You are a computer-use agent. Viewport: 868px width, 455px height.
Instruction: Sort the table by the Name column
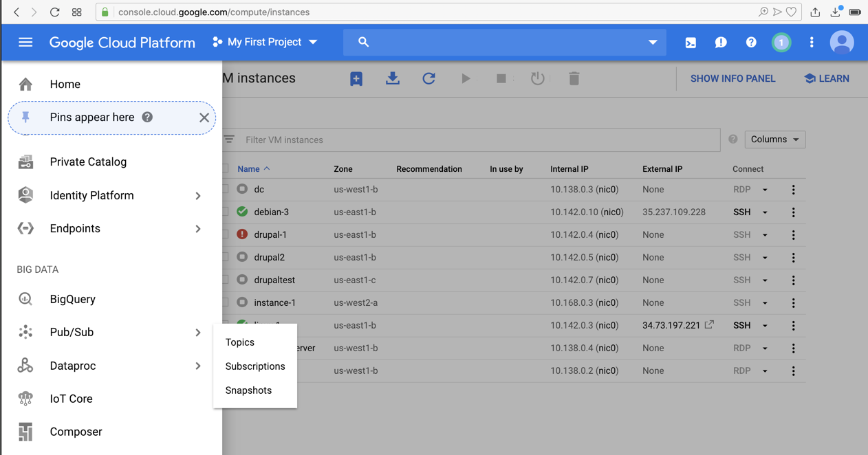[x=253, y=169]
